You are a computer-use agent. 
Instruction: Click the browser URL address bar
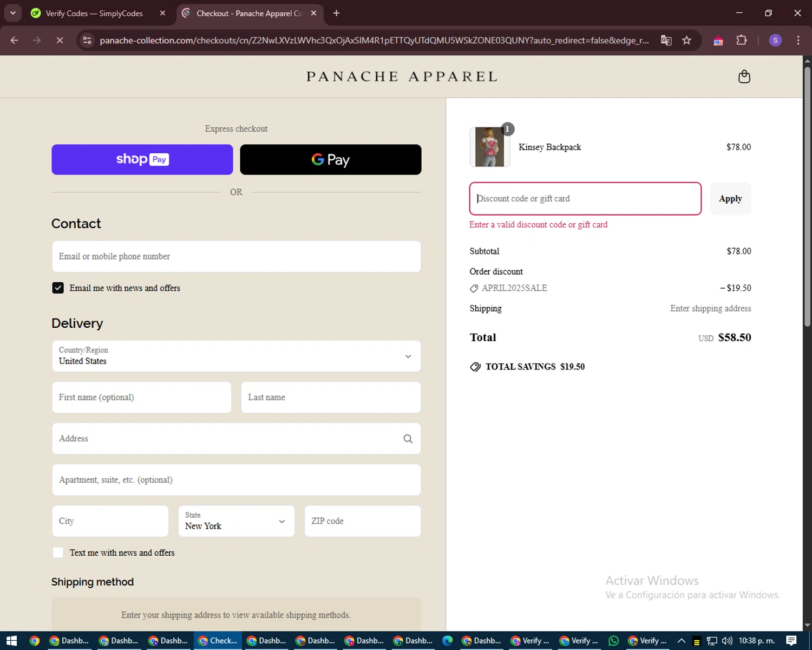tap(374, 40)
